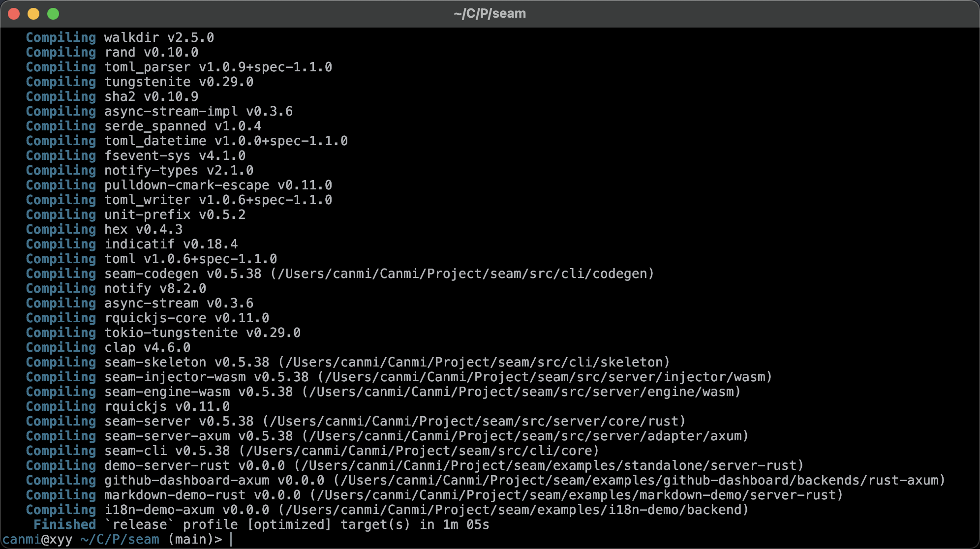Click the markdown-demo-rust server path
The width and height of the screenshot is (980, 549).
(576, 495)
